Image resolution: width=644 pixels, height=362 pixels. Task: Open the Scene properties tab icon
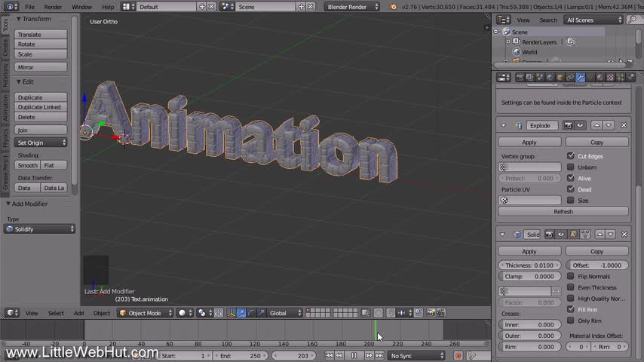click(540, 77)
